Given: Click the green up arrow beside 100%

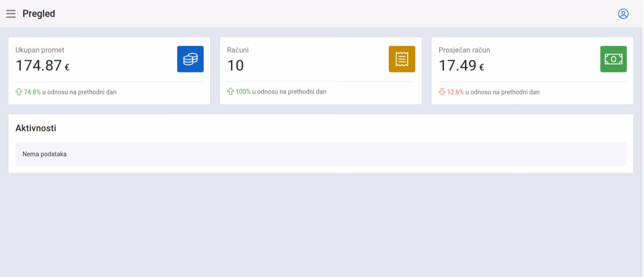Looking at the screenshot, I should [231, 92].
